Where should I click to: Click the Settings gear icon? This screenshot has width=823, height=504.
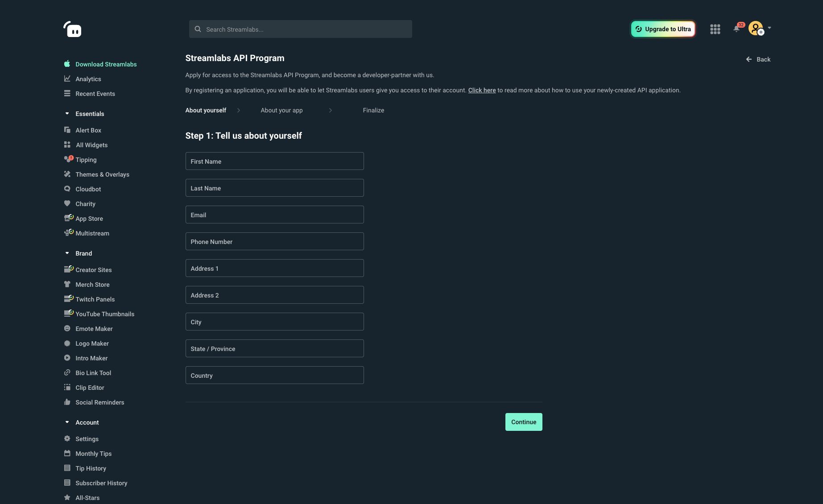(67, 438)
